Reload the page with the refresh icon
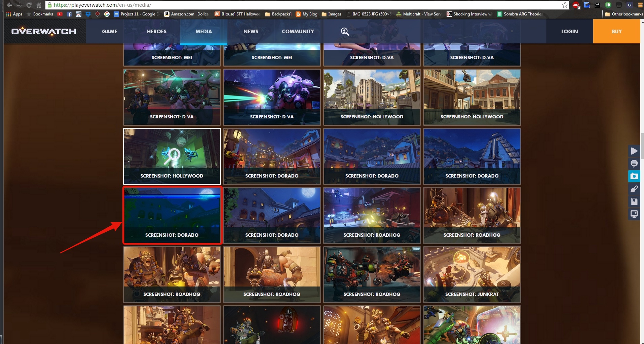644x344 pixels. coord(29,5)
